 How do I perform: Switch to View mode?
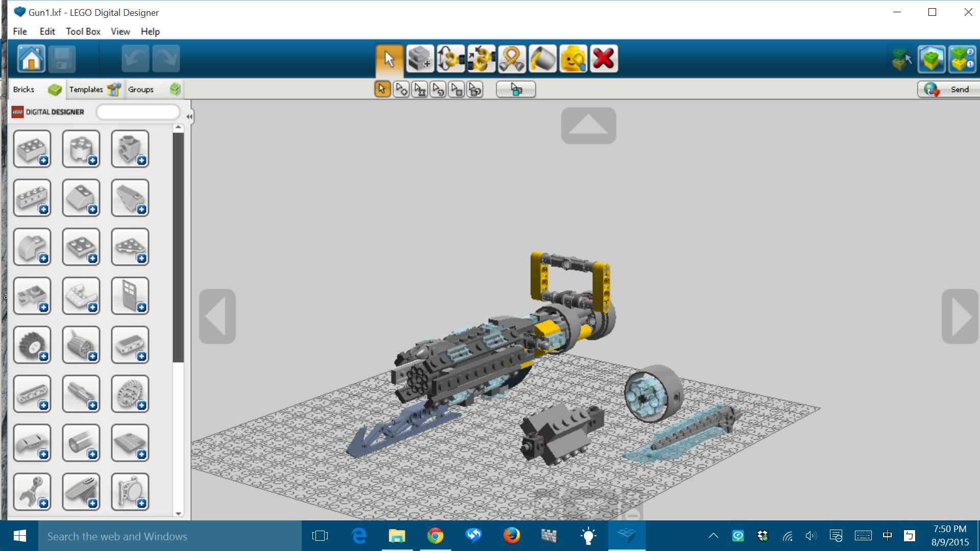pyautogui.click(x=932, y=59)
